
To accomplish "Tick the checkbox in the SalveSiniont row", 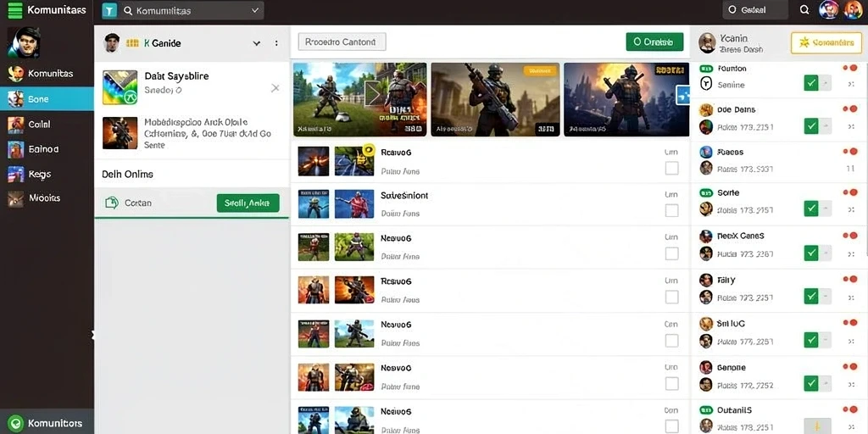I will click(671, 211).
